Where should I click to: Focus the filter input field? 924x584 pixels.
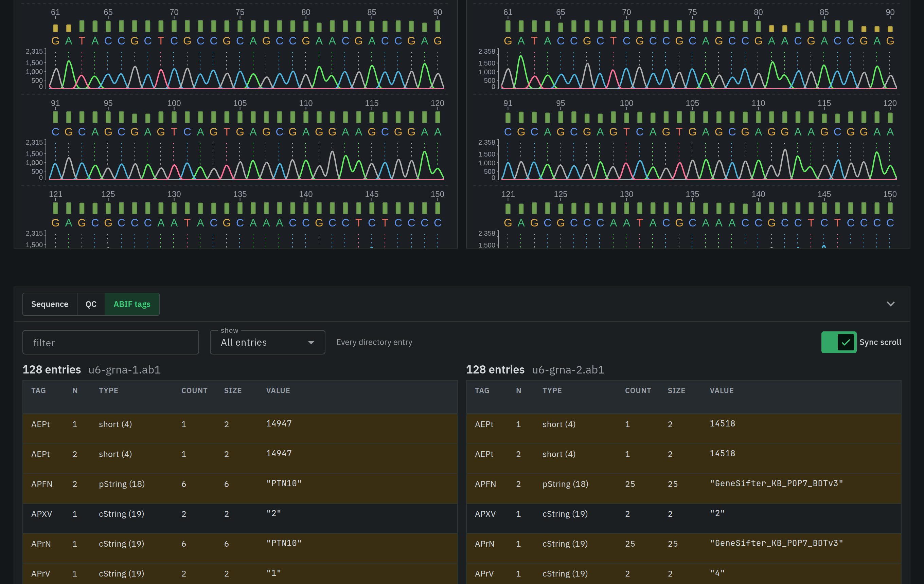[110, 343]
